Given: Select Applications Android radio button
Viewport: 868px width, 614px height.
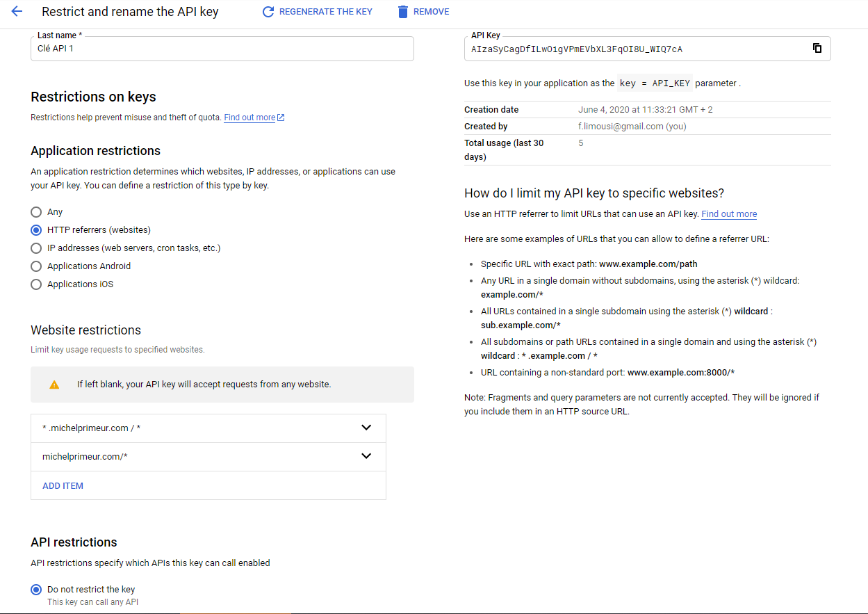Looking at the screenshot, I should (x=36, y=266).
